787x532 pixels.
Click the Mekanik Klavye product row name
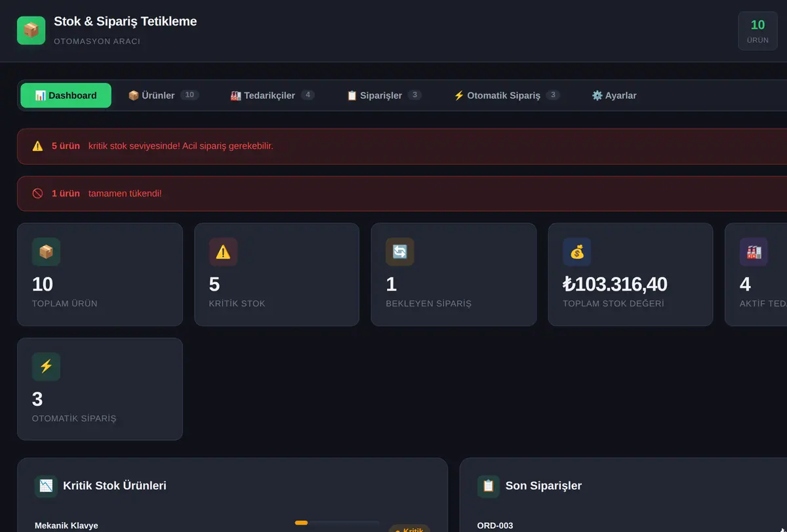tap(66, 525)
